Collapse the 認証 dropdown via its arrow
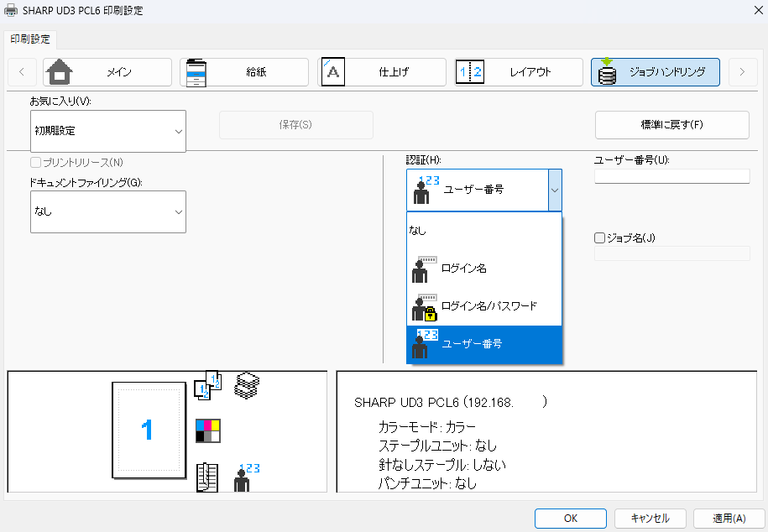Image resolution: width=768 pixels, height=532 pixels. 555,190
